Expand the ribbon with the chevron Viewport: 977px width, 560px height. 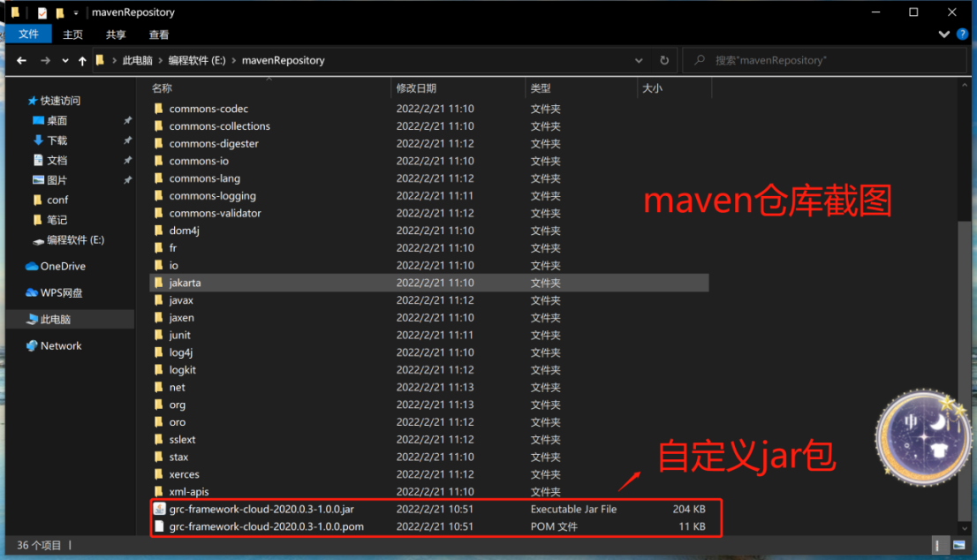[944, 34]
